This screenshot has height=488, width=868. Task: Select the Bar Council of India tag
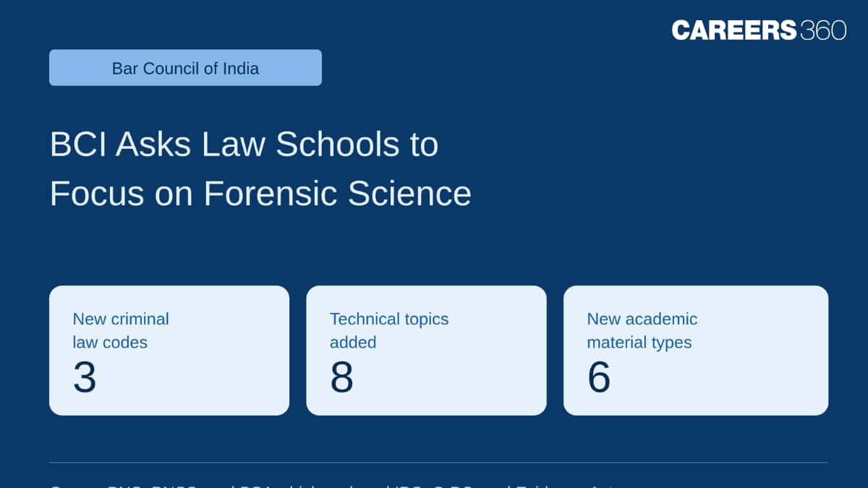185,68
